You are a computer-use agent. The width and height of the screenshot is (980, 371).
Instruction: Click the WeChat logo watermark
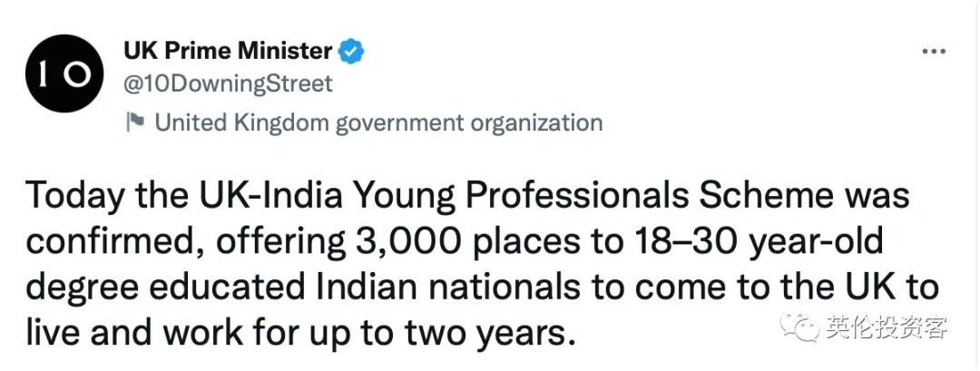[799, 326]
